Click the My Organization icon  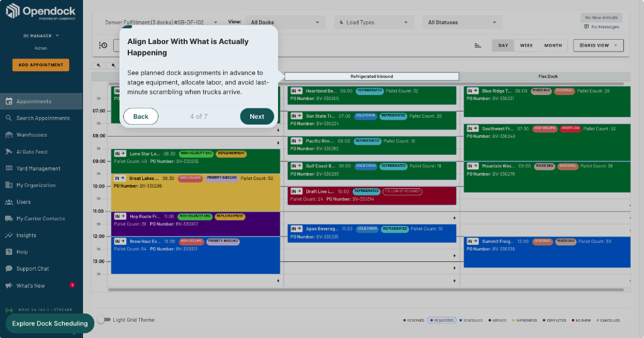(9, 185)
